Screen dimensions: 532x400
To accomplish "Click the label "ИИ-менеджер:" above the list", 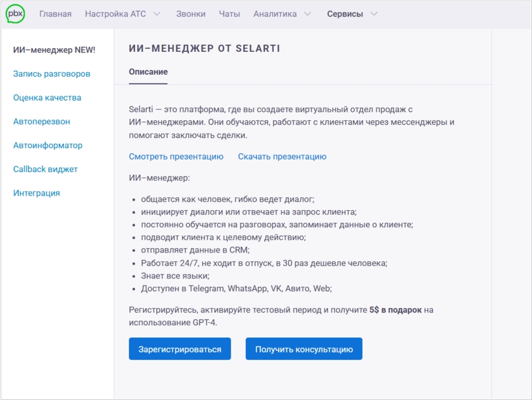I will pyautogui.click(x=159, y=178).
